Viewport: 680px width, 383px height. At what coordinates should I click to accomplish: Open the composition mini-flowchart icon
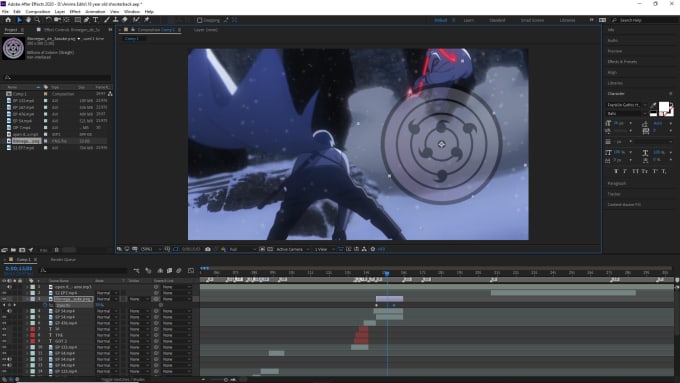(x=136, y=271)
